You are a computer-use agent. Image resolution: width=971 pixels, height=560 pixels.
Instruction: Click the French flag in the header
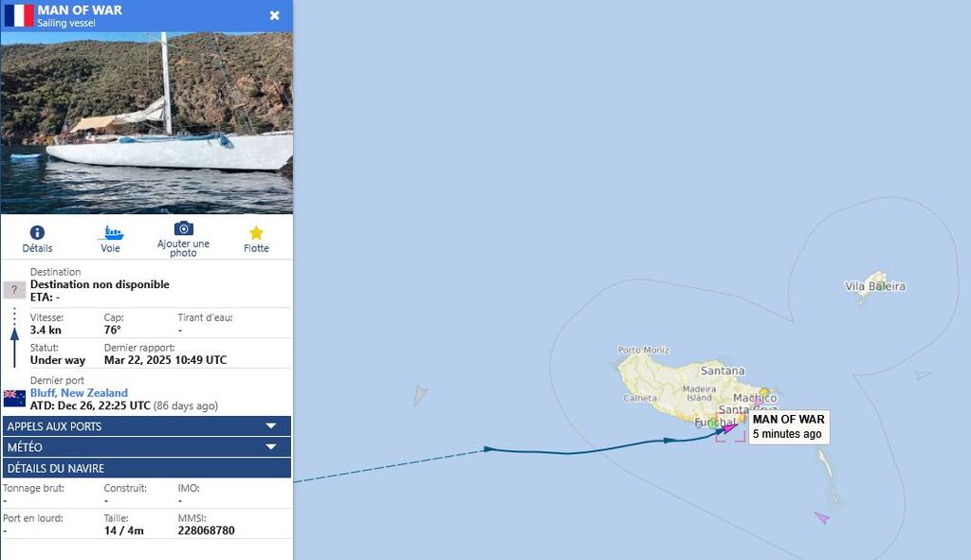click(x=19, y=15)
